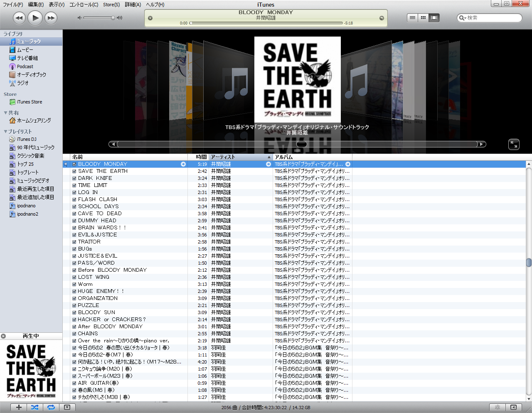Uncheck the CAVE TO DEAD track checkbox

pyautogui.click(x=74, y=214)
